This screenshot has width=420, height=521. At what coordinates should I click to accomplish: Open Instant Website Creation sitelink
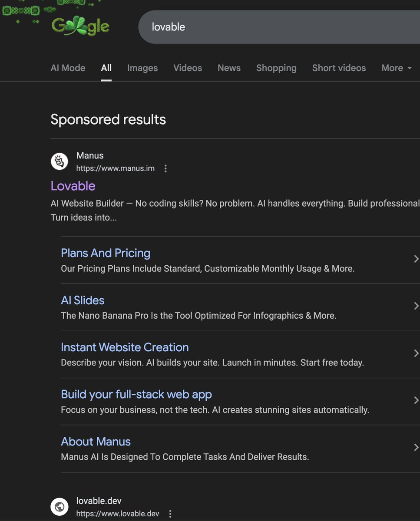[125, 347]
